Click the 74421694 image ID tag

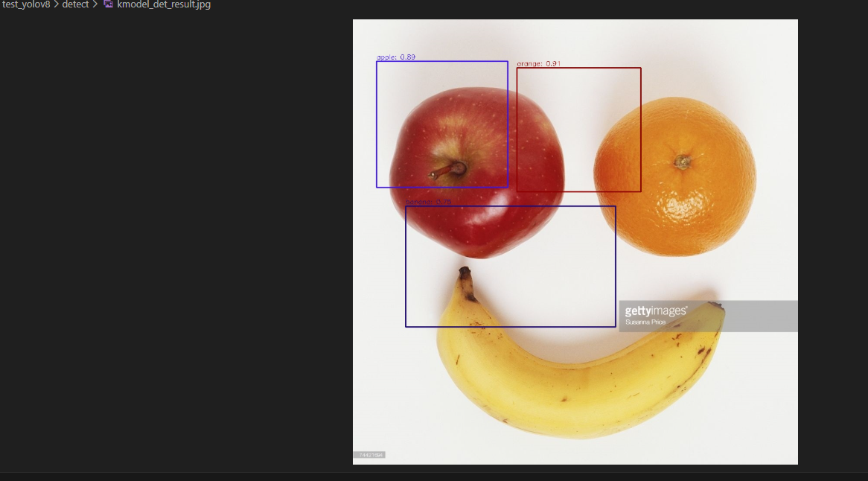click(368, 455)
